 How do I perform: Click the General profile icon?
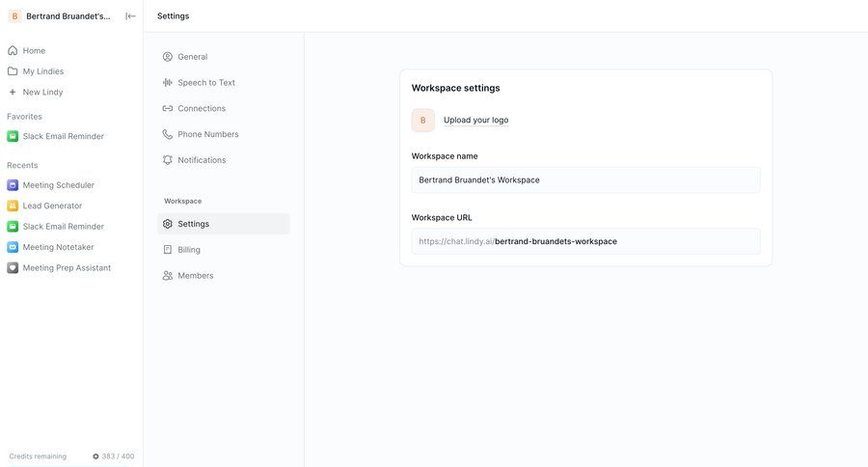(x=167, y=57)
